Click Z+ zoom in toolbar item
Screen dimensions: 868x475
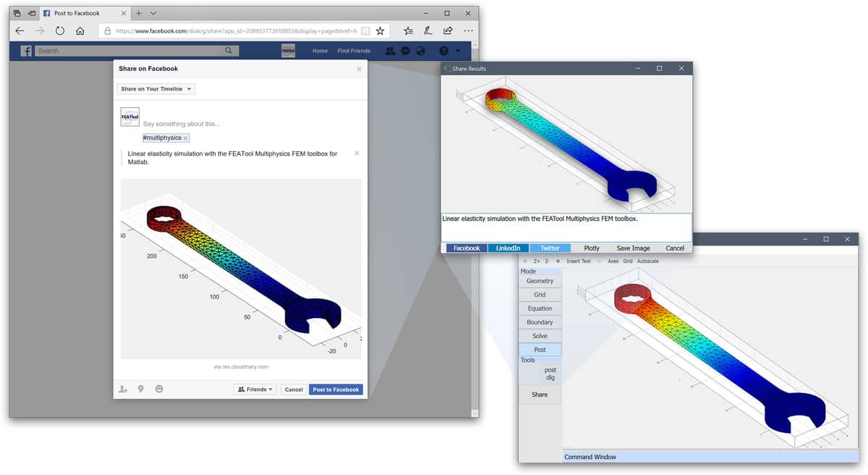click(537, 261)
